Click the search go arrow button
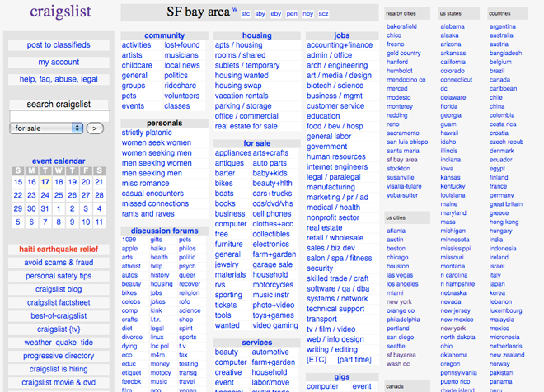 coord(96,128)
